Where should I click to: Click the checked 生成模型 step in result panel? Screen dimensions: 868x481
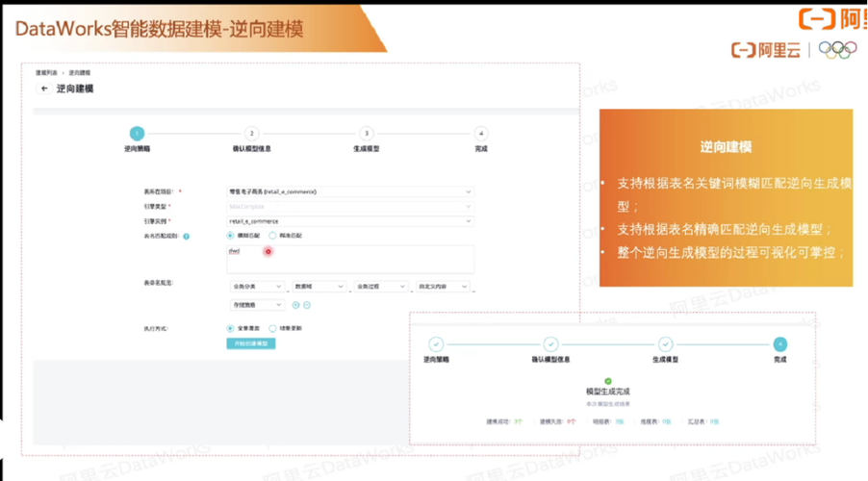(x=665, y=344)
